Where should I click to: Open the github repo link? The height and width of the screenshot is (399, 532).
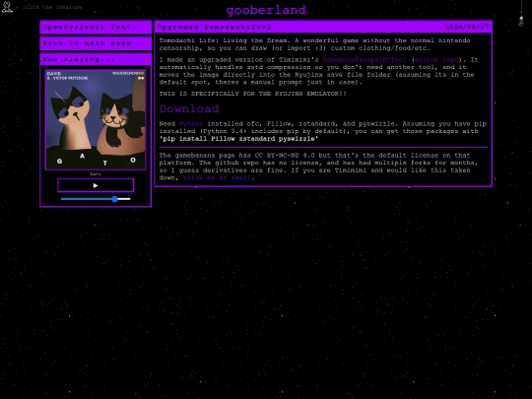(436, 60)
